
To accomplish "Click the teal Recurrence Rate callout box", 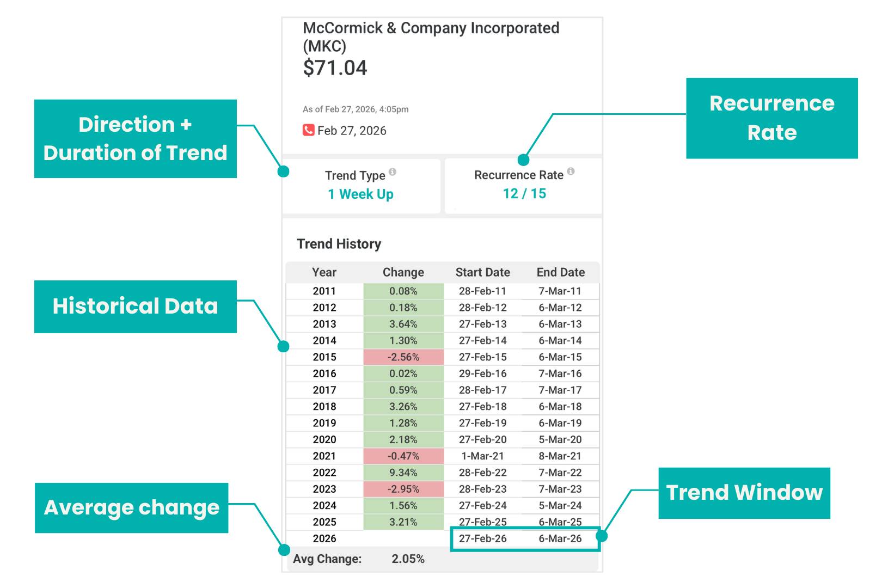I will tap(771, 118).
